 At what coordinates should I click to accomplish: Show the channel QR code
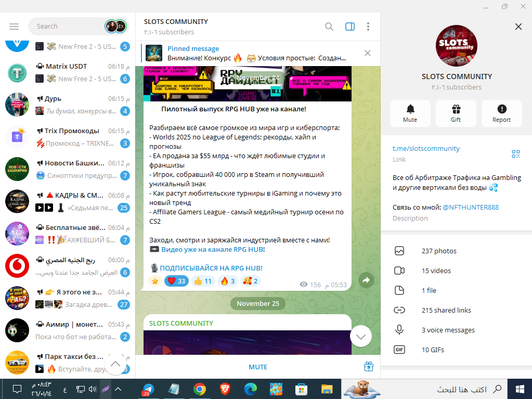pos(516,154)
